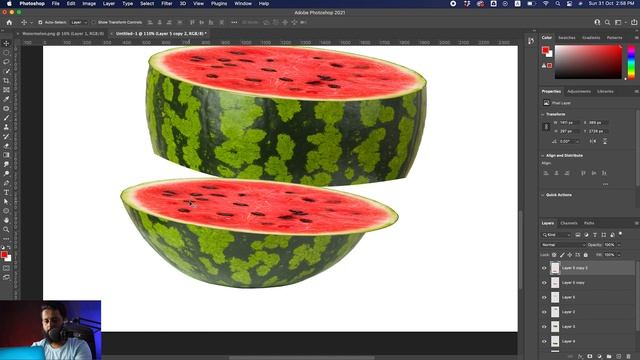
Task: Collapse the Quick Actions section
Action: click(x=542, y=195)
